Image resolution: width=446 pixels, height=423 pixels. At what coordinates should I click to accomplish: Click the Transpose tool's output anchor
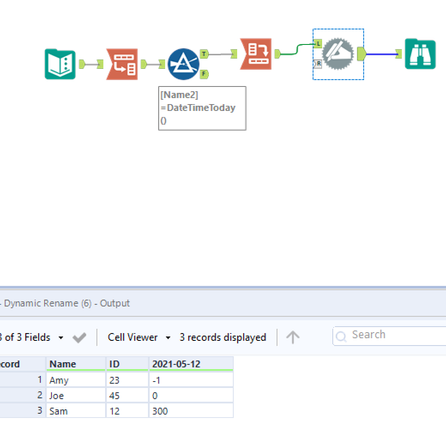(x=144, y=64)
